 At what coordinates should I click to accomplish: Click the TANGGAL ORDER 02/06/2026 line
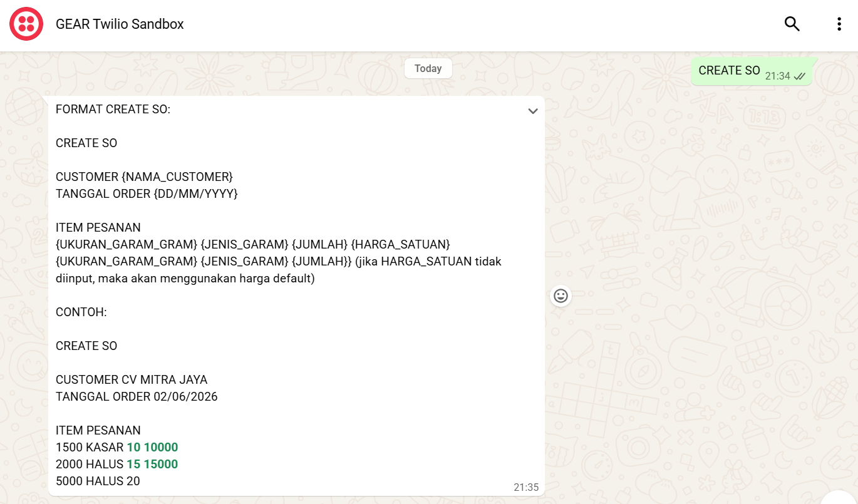pos(137,396)
